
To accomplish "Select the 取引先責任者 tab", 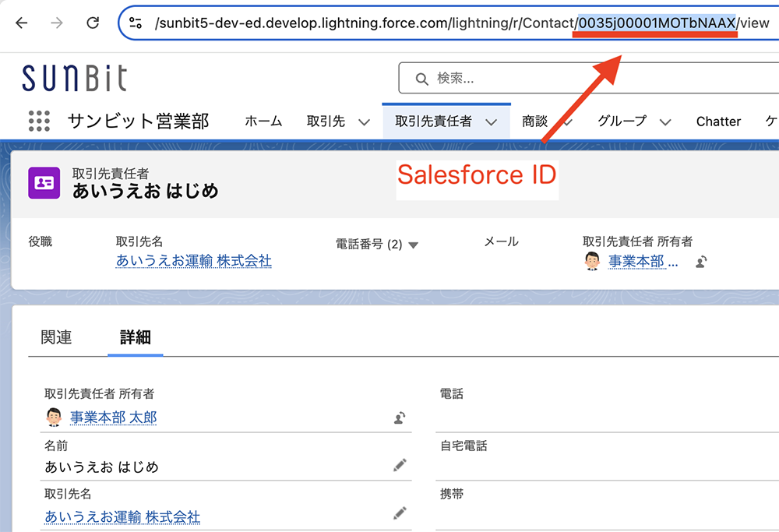I will (x=433, y=122).
